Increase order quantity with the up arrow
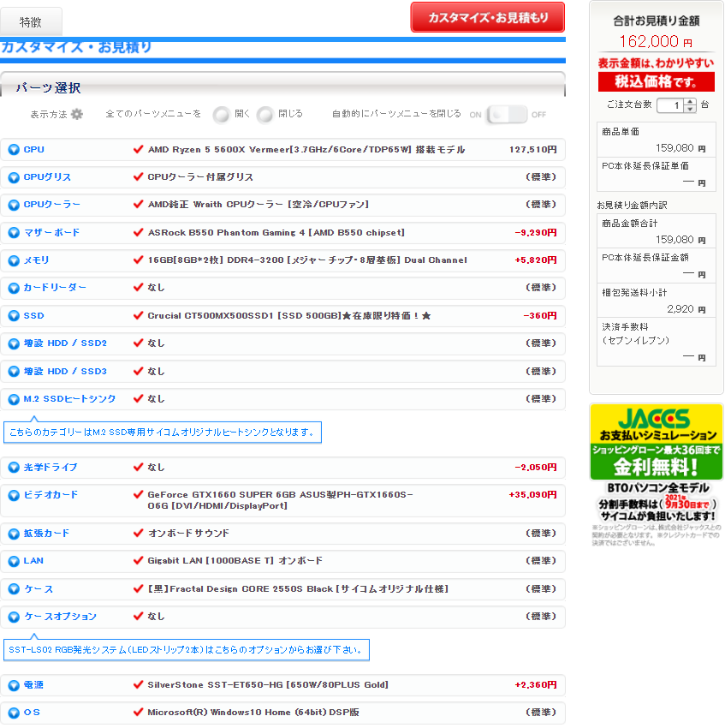Image resolution: width=725 pixels, height=728 pixels. point(690,101)
